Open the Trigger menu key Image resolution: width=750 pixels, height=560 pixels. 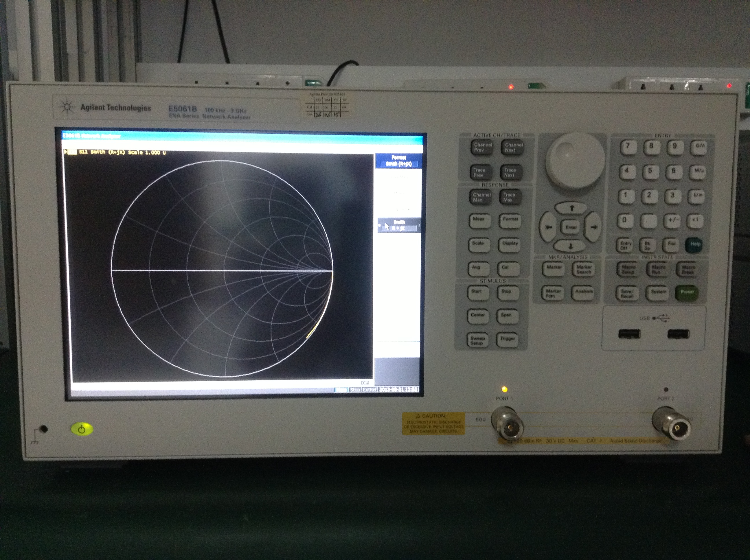pos(507,340)
